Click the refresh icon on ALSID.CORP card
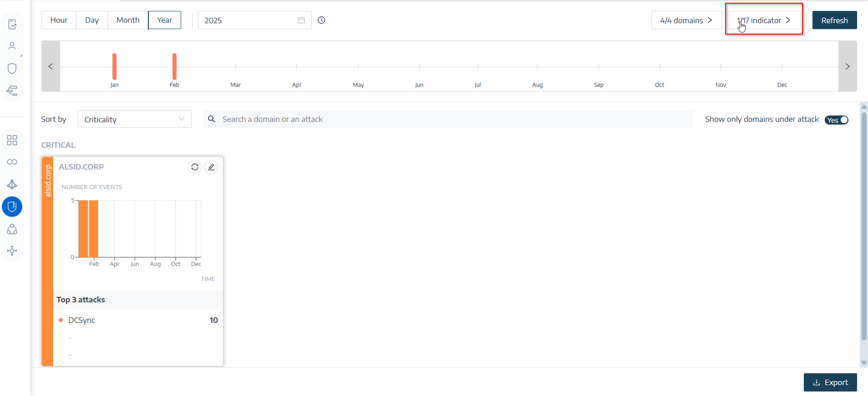Image resolution: width=868 pixels, height=396 pixels. tap(195, 167)
